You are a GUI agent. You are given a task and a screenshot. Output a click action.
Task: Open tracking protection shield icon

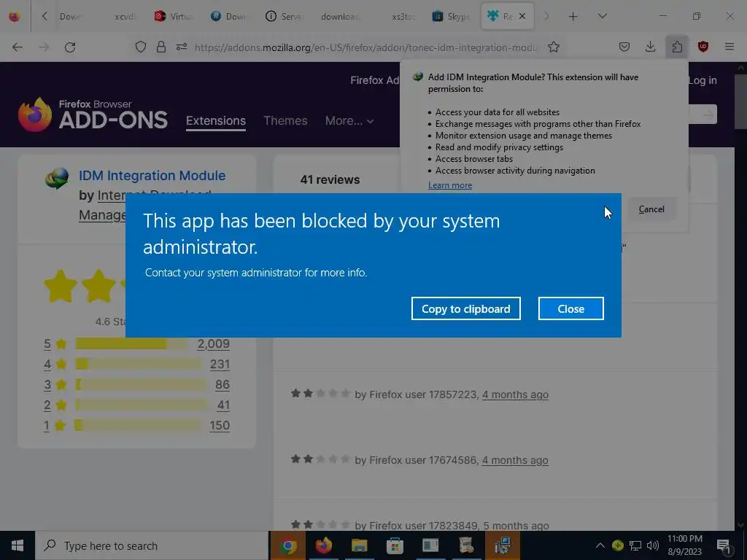point(141,47)
